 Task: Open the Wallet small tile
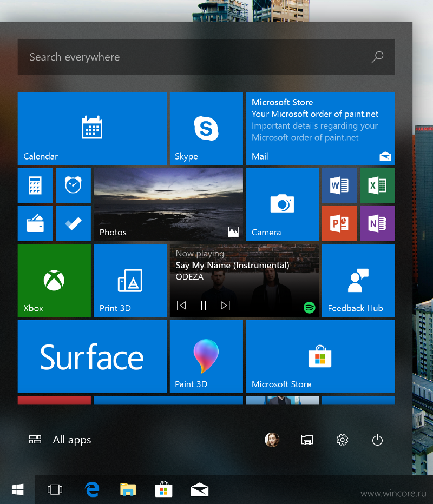coord(35,223)
